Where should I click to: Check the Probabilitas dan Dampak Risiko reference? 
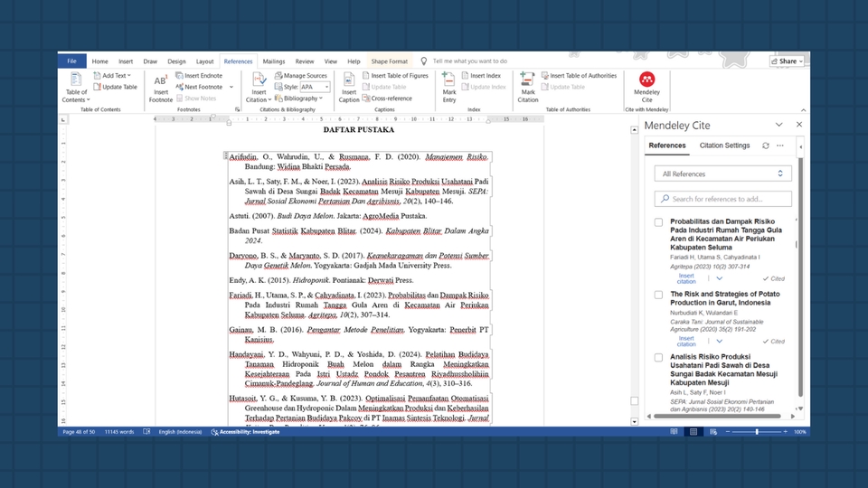point(658,222)
